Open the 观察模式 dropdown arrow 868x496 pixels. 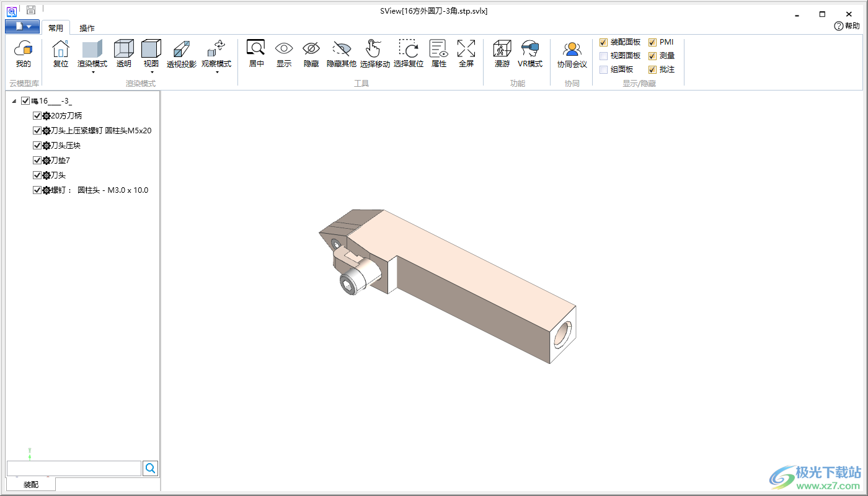click(217, 73)
